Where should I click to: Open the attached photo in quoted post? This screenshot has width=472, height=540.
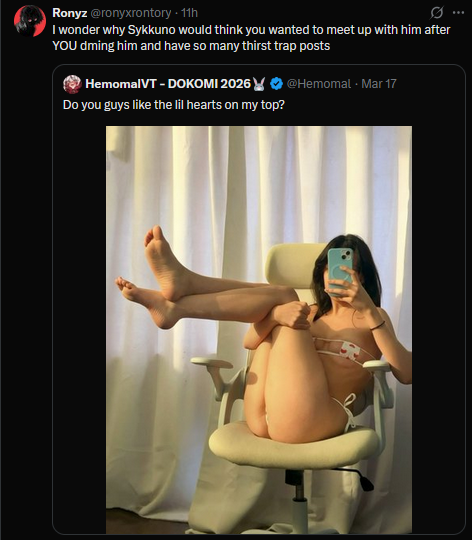pyautogui.click(x=259, y=330)
